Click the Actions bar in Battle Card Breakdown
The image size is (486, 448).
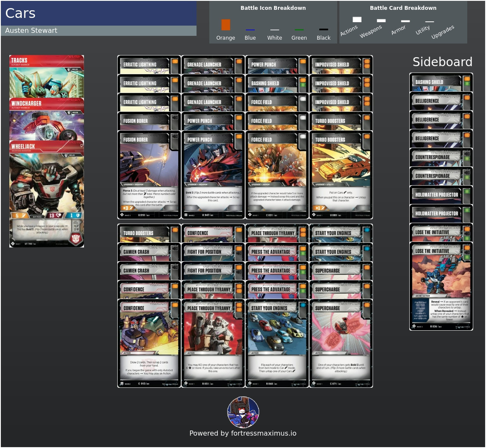[x=357, y=20]
